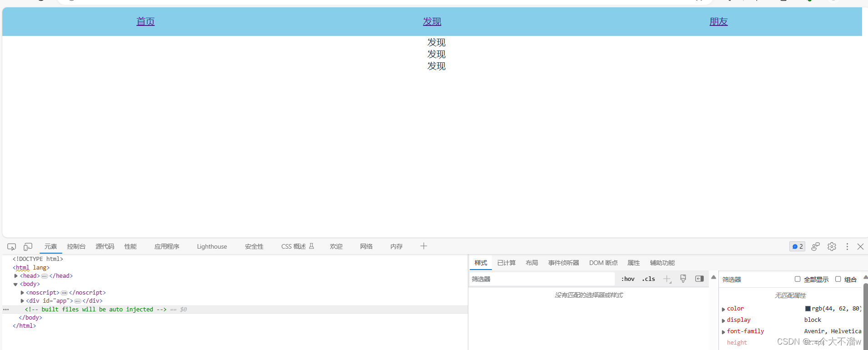Screen dimensions: 868x350
Task: Toggle the computed styles sidebar icon
Action: pyautogui.click(x=699, y=279)
